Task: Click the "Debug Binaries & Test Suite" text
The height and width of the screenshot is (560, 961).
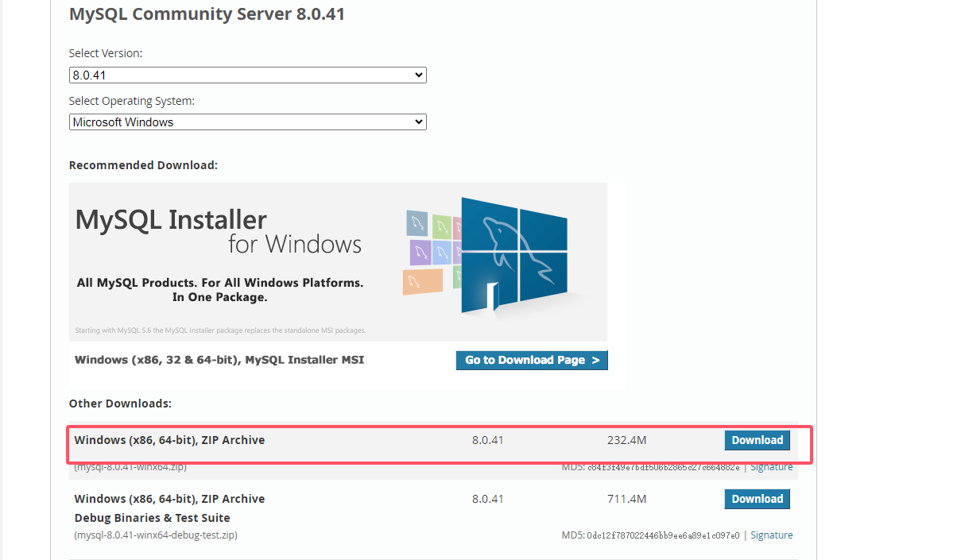Action: coord(153,518)
